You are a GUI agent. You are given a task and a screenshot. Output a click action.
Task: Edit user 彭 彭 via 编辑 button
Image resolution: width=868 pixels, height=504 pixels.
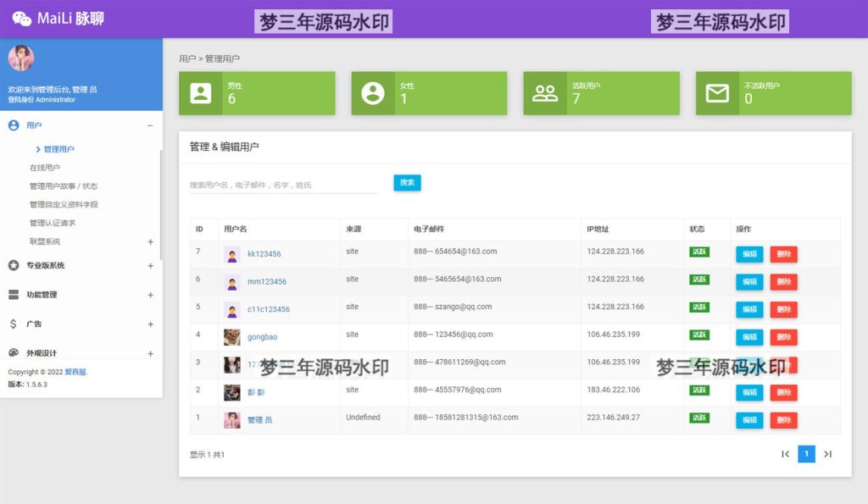[749, 392]
